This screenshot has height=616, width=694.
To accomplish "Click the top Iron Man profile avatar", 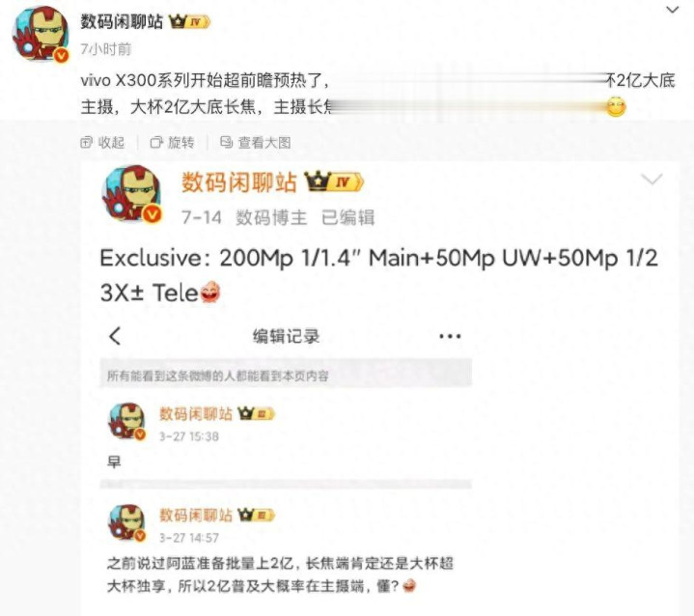I will point(41,34).
